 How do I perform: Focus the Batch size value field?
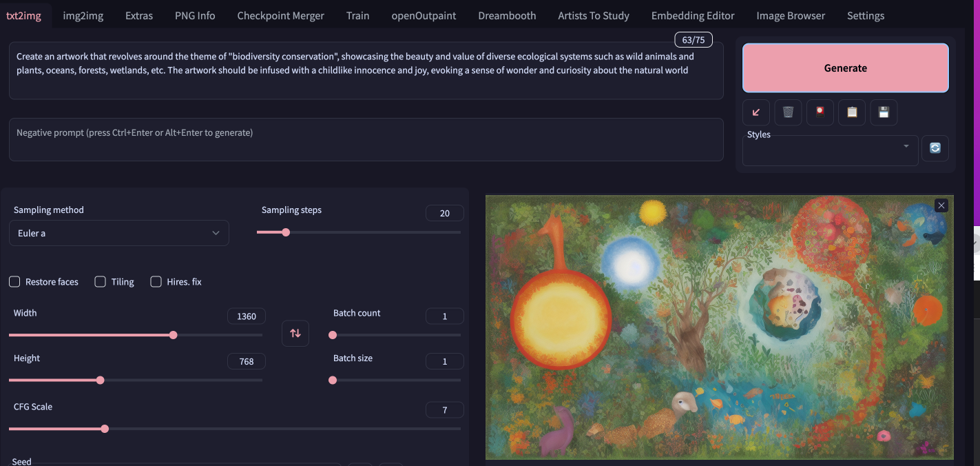(444, 361)
